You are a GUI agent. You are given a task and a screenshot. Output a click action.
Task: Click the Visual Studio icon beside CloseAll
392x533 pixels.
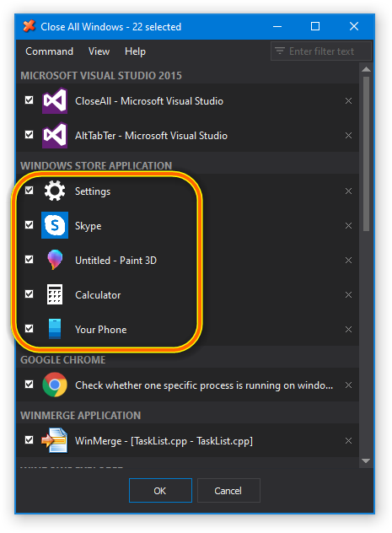[55, 100]
